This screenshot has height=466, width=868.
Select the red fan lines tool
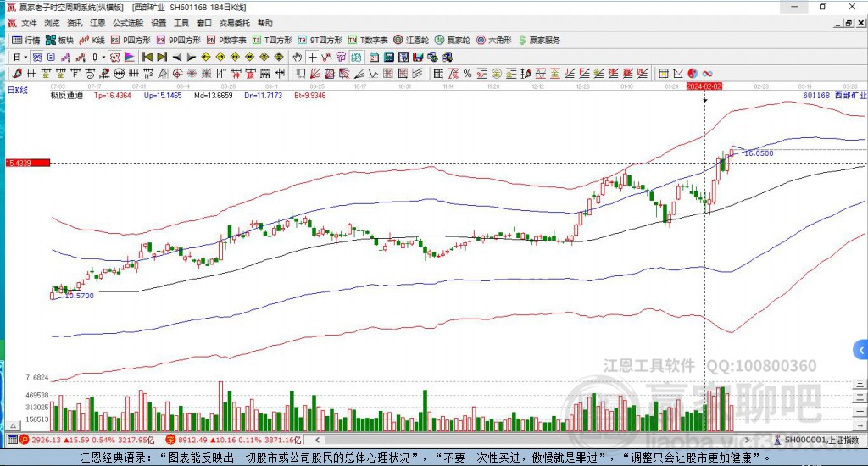click(315, 73)
